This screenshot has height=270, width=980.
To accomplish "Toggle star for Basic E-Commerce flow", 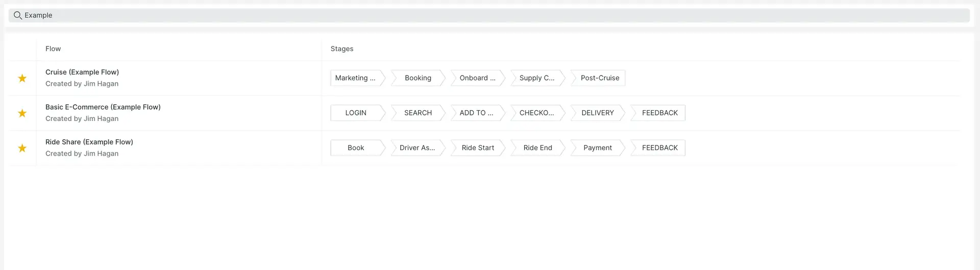I will (22, 113).
